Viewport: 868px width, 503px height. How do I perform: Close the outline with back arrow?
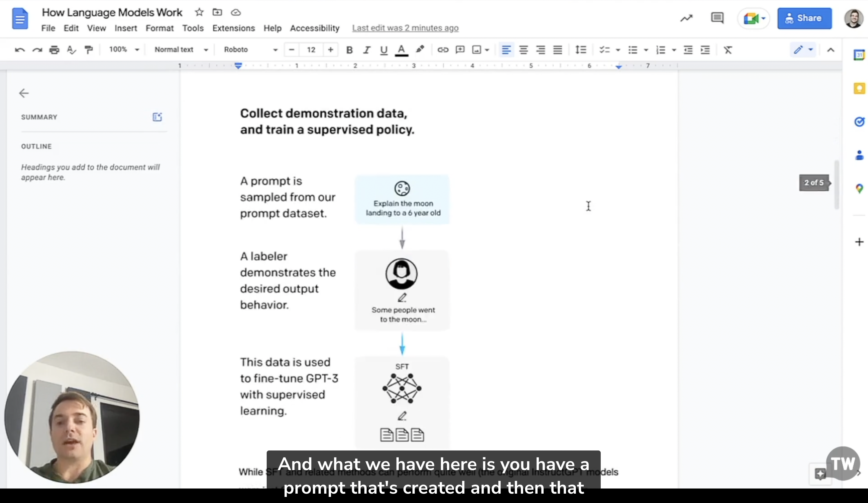click(24, 93)
